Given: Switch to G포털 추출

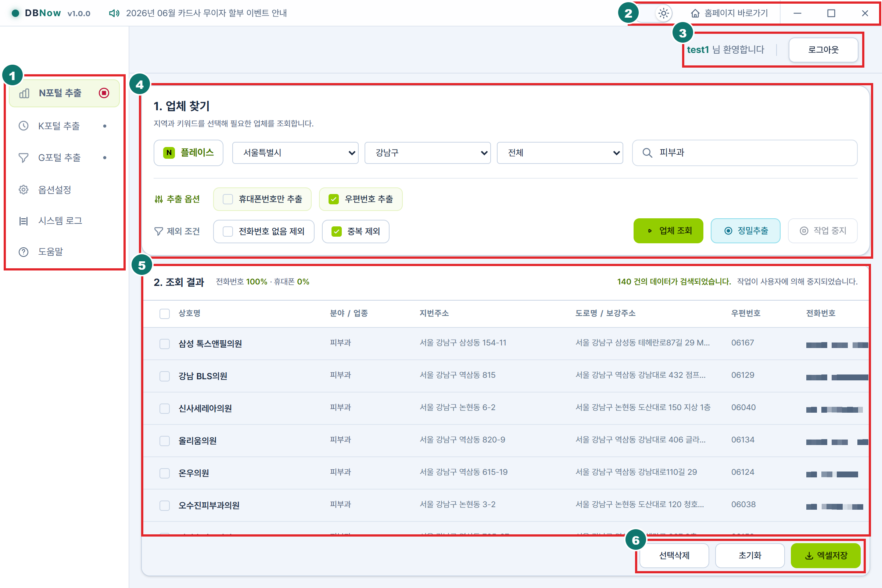Looking at the screenshot, I should [64, 158].
